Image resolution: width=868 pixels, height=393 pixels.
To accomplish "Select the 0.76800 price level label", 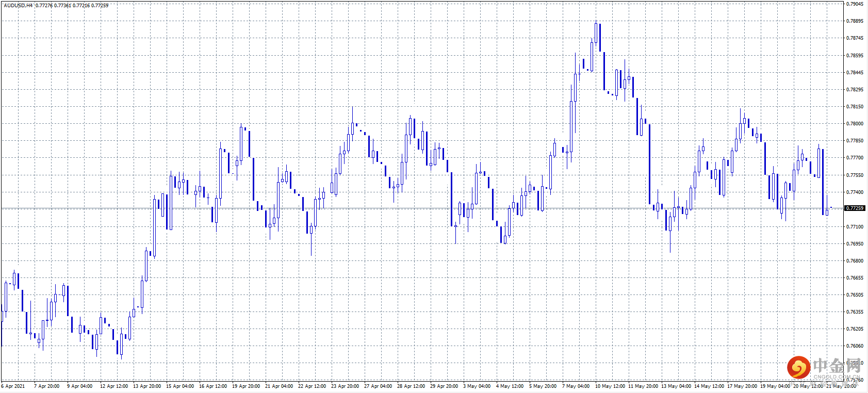I will pos(855,261).
